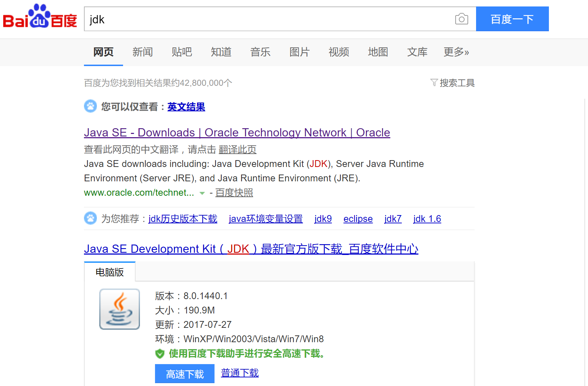Open the 音乐 tab

coord(260,52)
